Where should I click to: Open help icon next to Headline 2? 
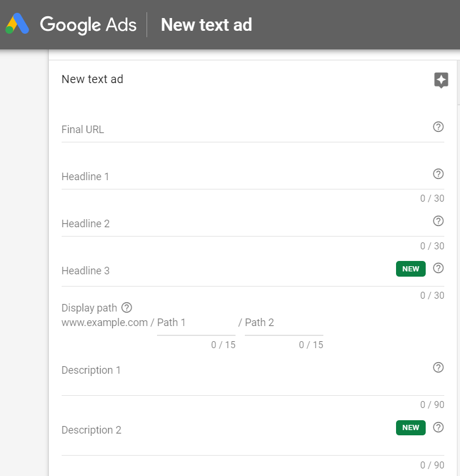[438, 221]
